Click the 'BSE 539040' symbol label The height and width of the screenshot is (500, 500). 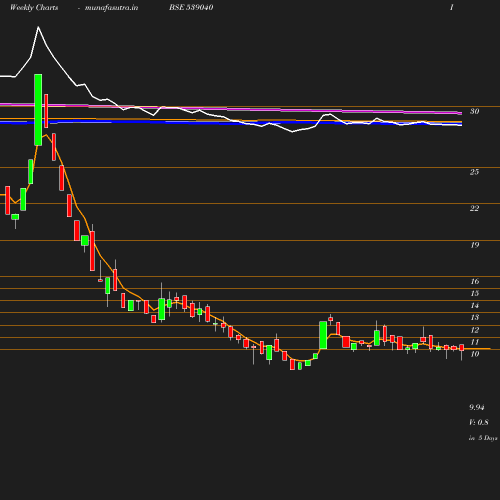tap(191, 7)
